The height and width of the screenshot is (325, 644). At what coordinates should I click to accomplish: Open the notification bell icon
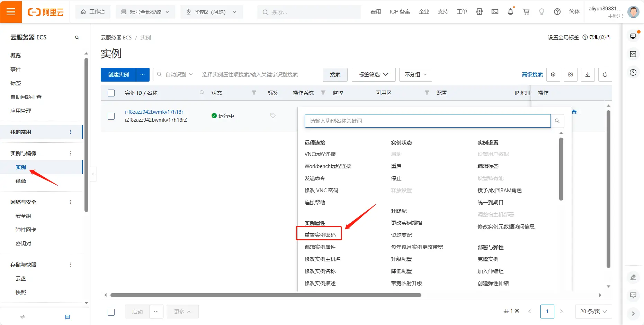click(x=510, y=11)
